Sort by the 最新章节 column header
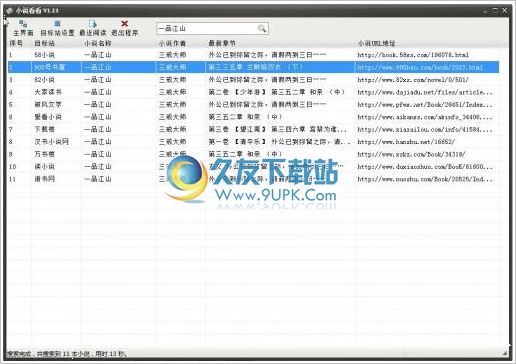 222,43
